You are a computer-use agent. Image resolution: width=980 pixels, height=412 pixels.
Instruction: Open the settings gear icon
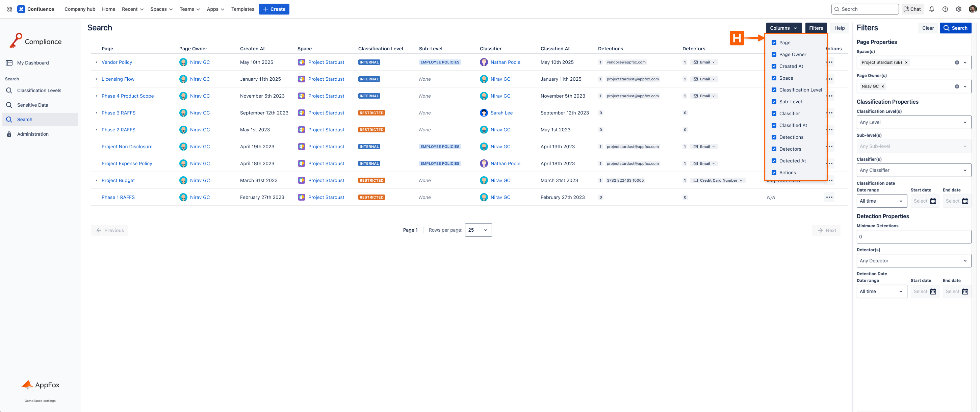959,9
